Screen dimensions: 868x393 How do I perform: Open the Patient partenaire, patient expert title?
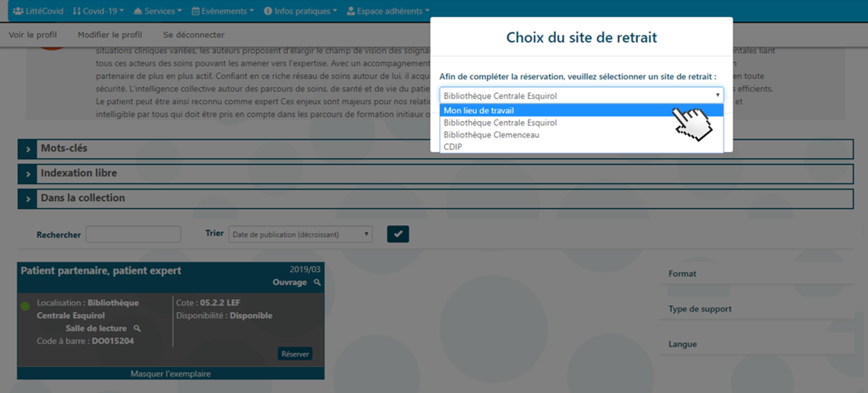tap(101, 270)
